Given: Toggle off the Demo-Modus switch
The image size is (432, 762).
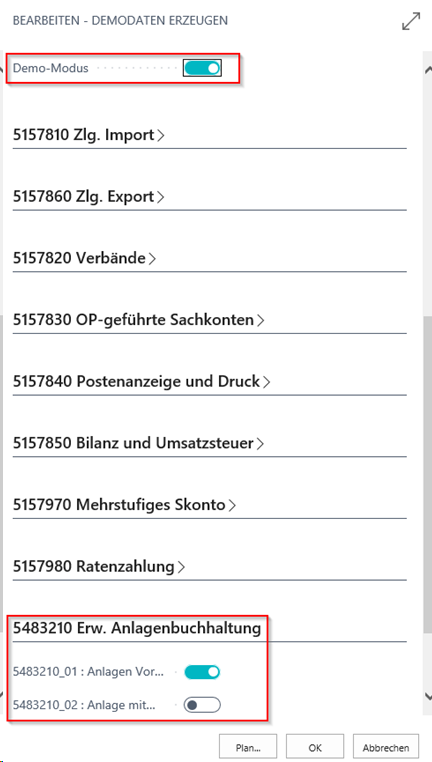Looking at the screenshot, I should (x=203, y=68).
